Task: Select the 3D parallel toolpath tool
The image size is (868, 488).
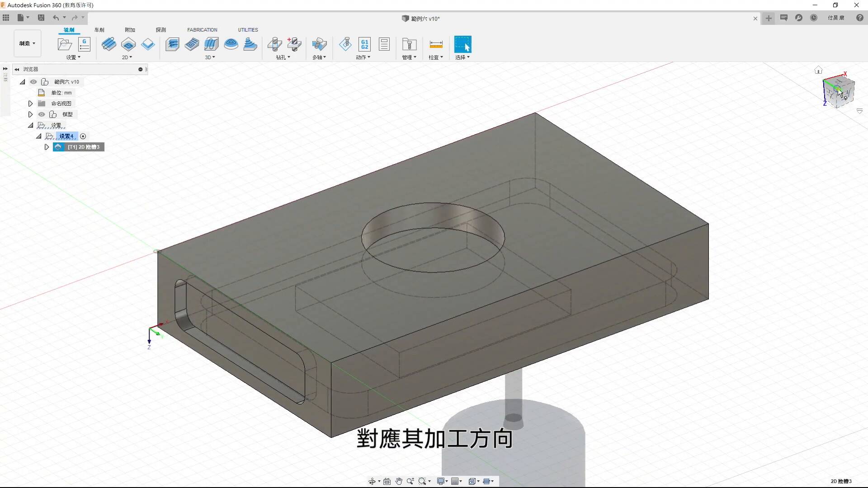Action: (x=211, y=44)
